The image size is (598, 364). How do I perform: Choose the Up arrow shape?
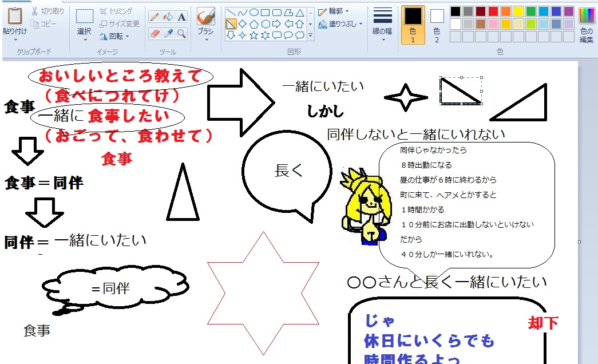(300, 24)
